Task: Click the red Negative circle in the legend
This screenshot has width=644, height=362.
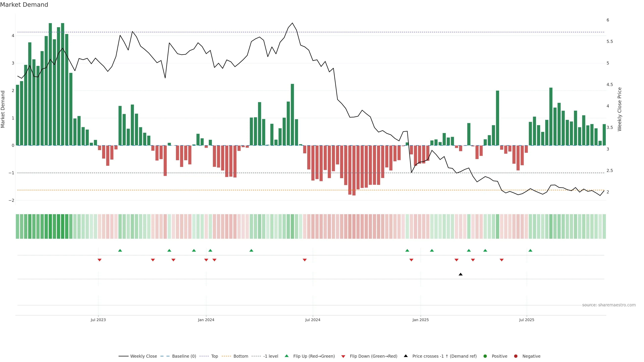Action: pos(516,356)
